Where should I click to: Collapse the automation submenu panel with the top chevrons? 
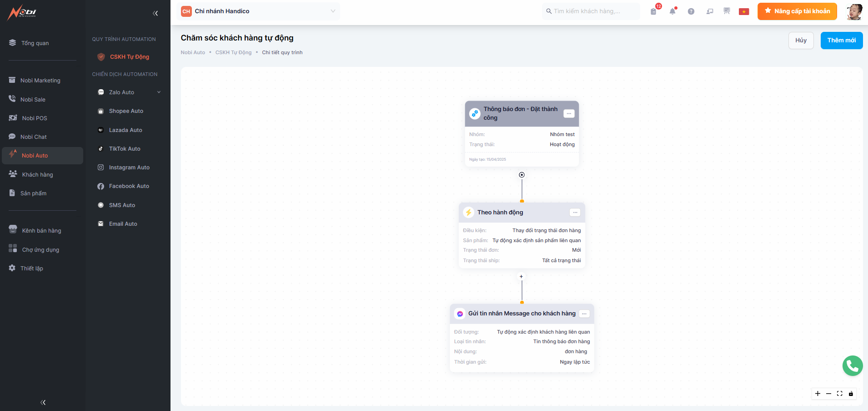click(156, 13)
